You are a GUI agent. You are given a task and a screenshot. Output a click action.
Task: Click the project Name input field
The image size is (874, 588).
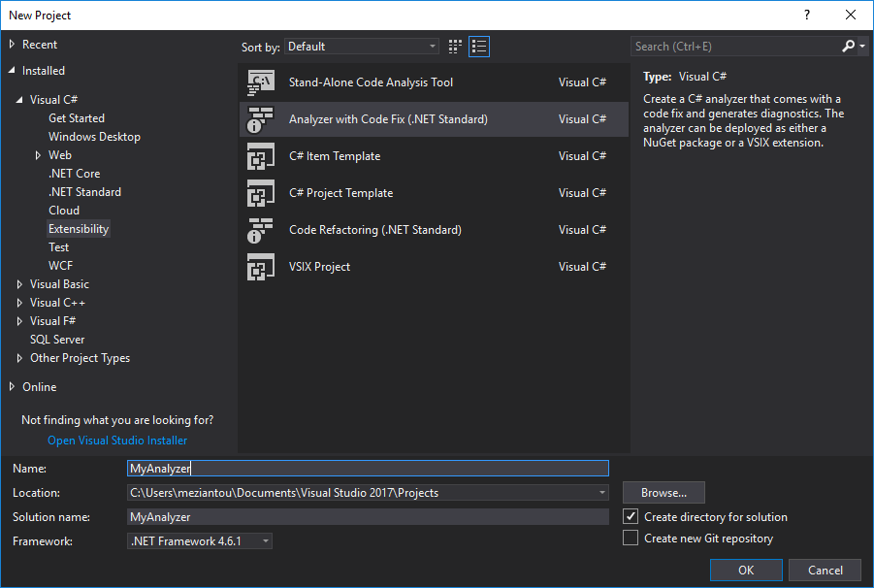(368, 469)
